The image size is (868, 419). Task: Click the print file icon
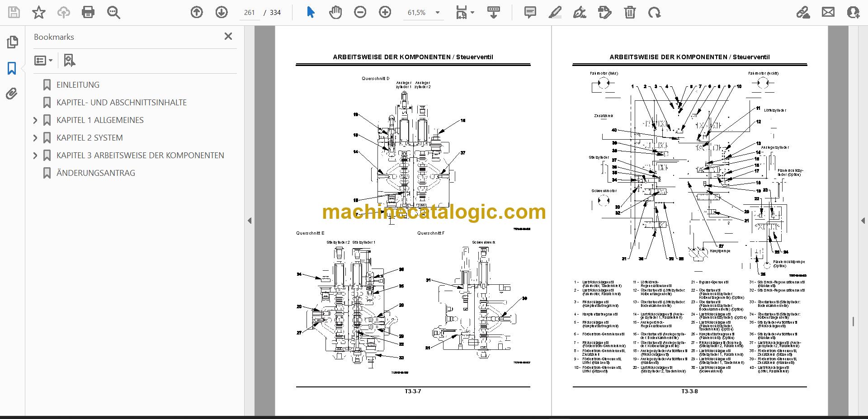88,12
